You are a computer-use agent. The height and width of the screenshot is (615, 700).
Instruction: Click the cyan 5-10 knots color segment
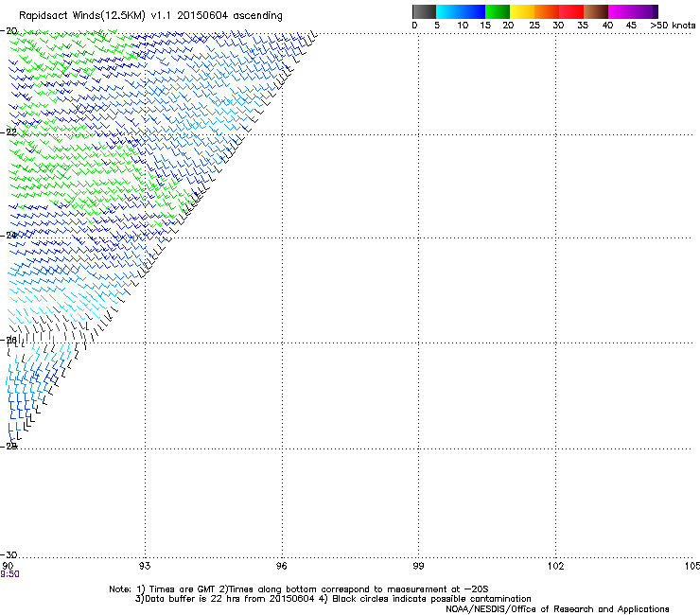click(x=448, y=11)
